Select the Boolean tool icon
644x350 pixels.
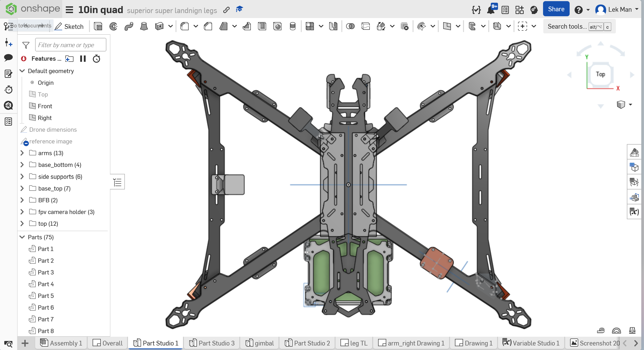pyautogui.click(x=350, y=26)
